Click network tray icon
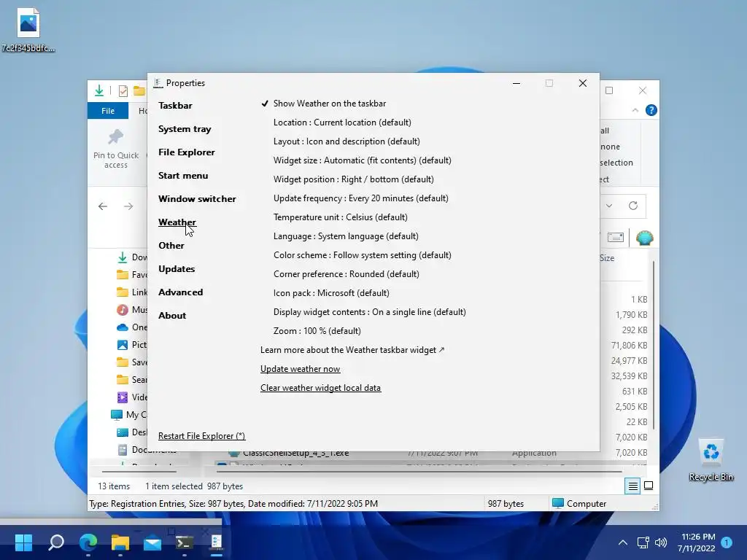 click(x=643, y=542)
